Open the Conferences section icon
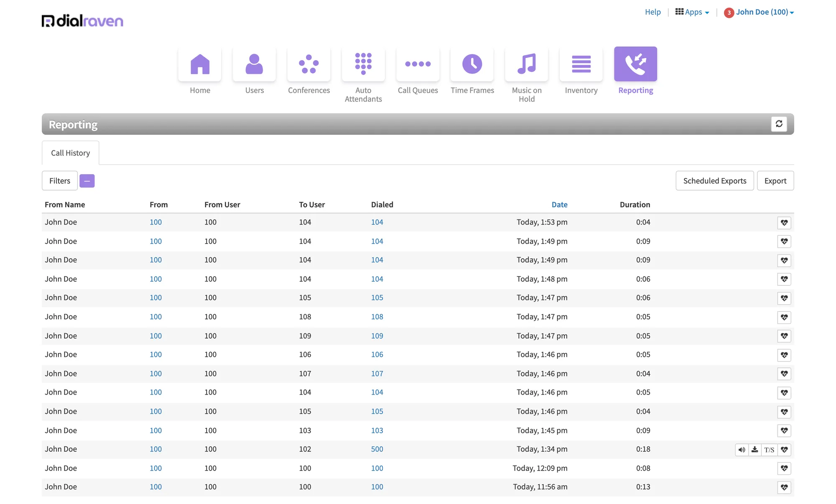This screenshot has height=504, width=836. tap(309, 64)
